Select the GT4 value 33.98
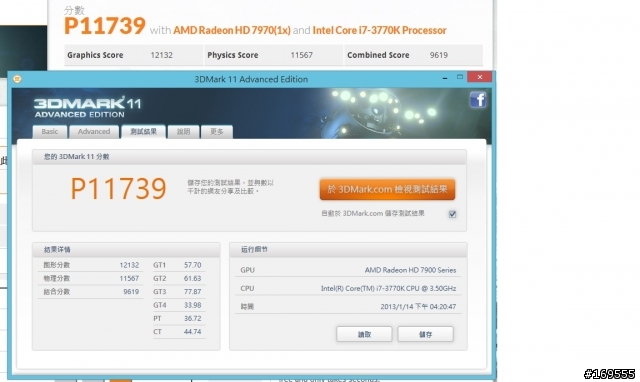640x382 pixels. click(193, 305)
